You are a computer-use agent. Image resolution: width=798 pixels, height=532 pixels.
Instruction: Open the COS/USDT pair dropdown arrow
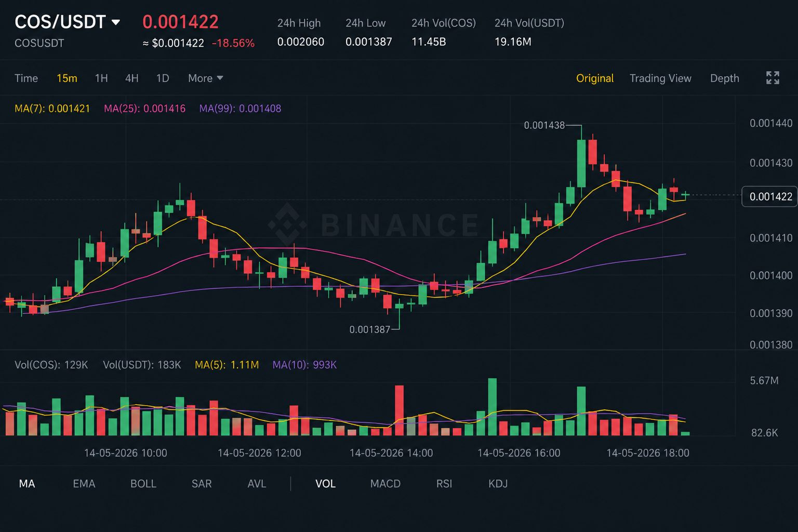[x=116, y=22]
